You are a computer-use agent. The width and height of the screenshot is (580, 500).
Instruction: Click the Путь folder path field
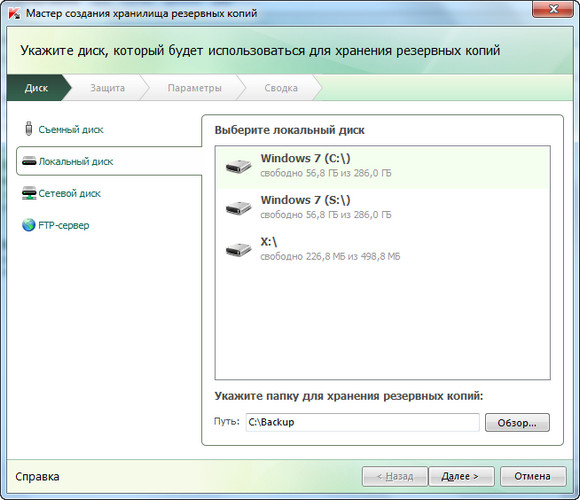click(362, 422)
